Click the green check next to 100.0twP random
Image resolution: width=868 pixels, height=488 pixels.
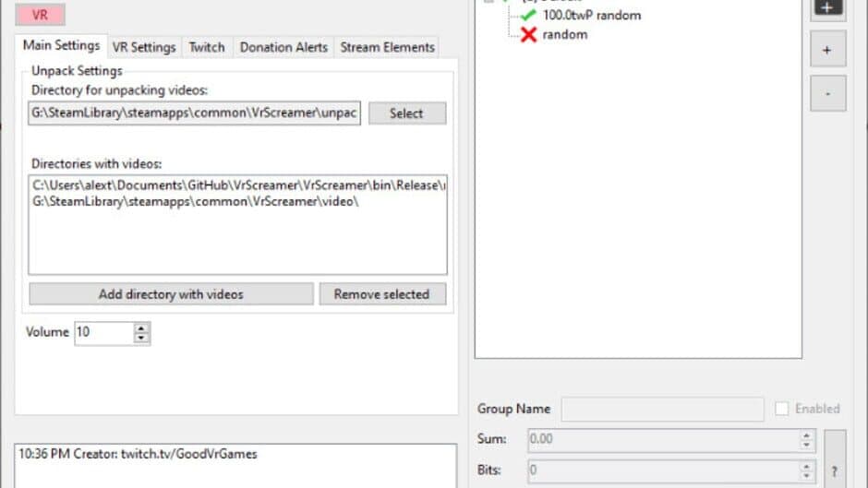pos(529,16)
